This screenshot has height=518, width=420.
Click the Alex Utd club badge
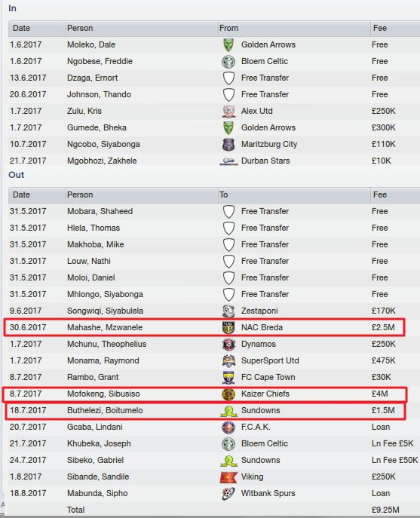point(228,112)
